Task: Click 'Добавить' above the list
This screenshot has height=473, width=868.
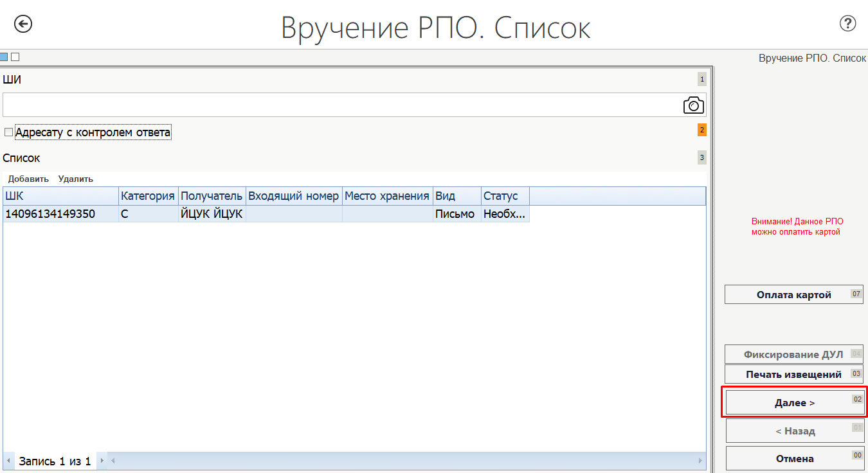Action: (28, 179)
